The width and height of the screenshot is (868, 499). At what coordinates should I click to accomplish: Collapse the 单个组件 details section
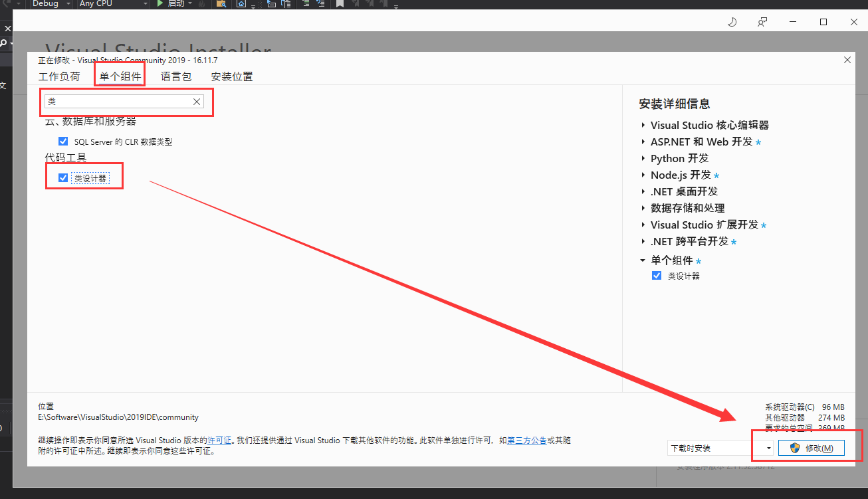point(643,260)
